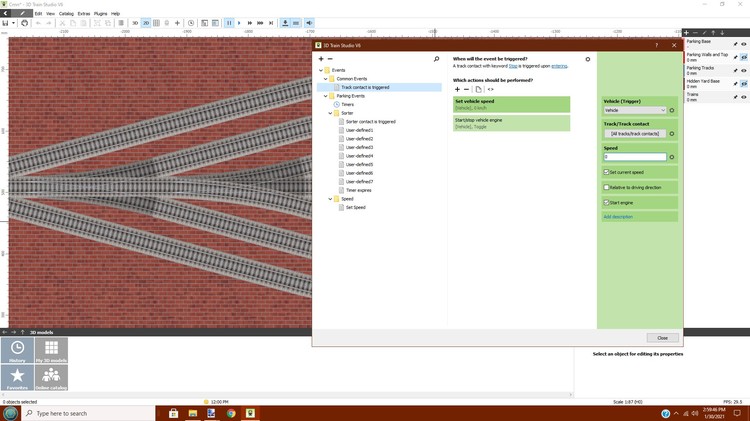Screen dimensions: 750x421
Task: Click the Speed input field
Action: click(x=634, y=157)
